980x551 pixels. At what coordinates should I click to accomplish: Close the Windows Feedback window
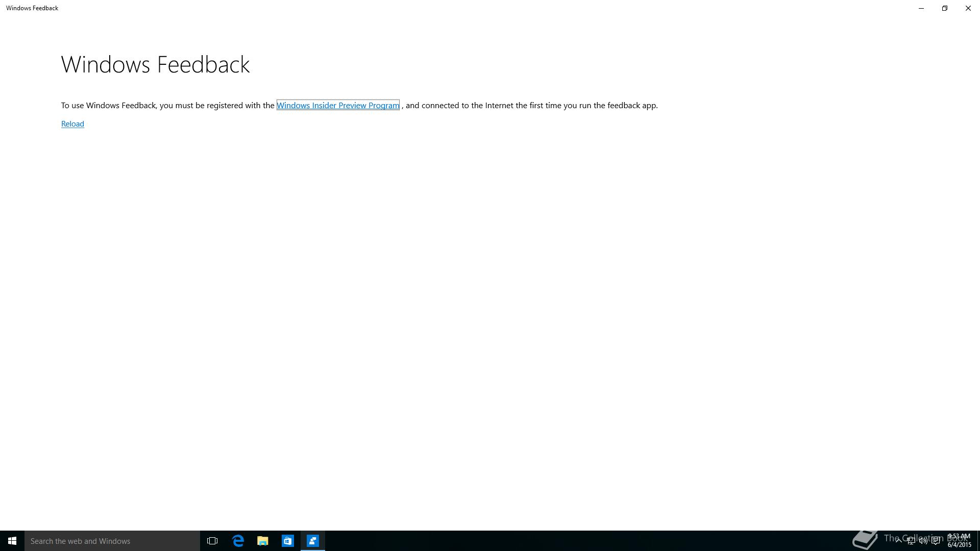[x=968, y=8]
